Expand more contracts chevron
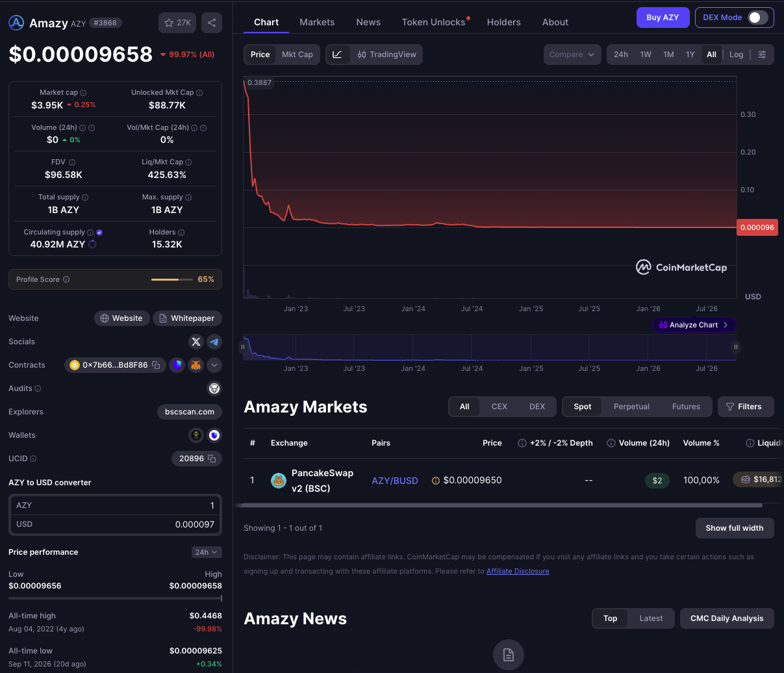 point(214,365)
